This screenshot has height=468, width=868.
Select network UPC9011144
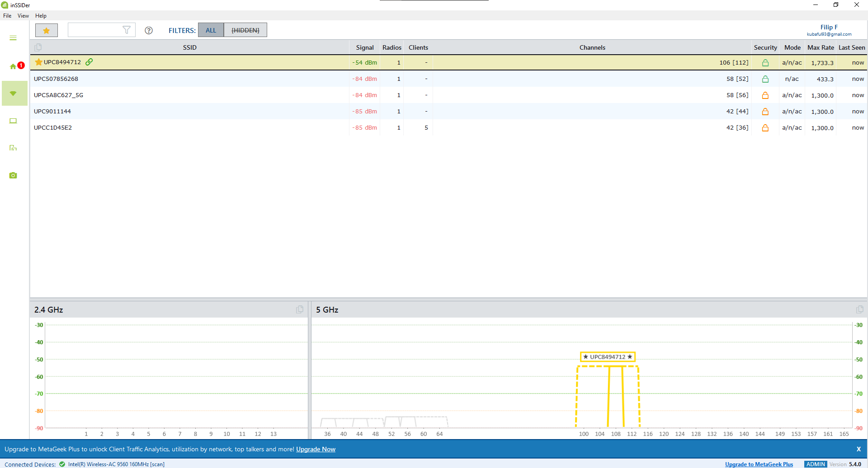(449, 111)
